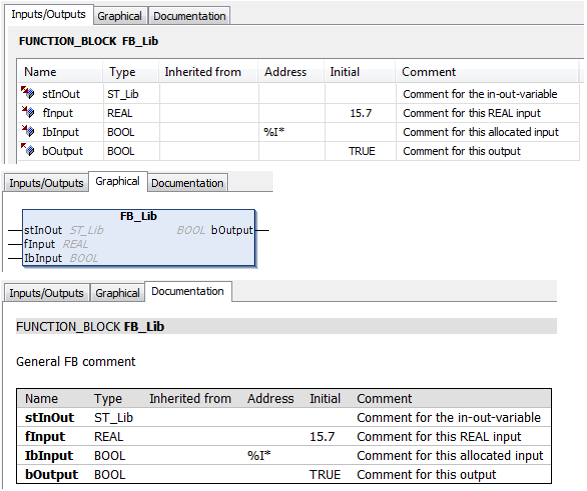The height and width of the screenshot is (491, 587).
Task: Select IbInput name in top table
Action: click(61, 132)
